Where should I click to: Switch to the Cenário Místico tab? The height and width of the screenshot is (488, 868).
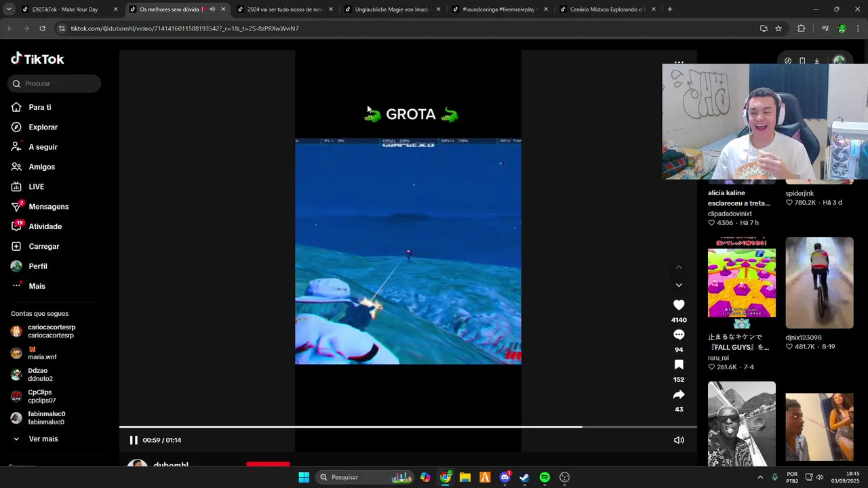(607, 9)
